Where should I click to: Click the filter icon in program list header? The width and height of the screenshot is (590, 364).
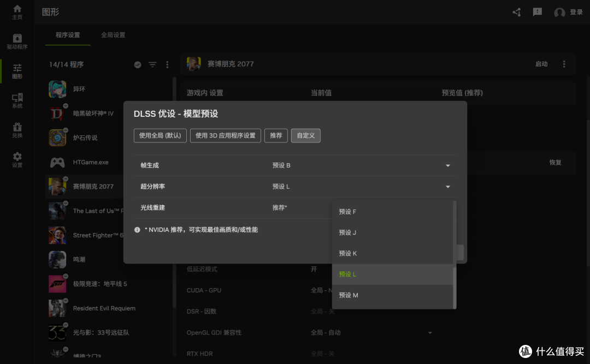coord(152,65)
